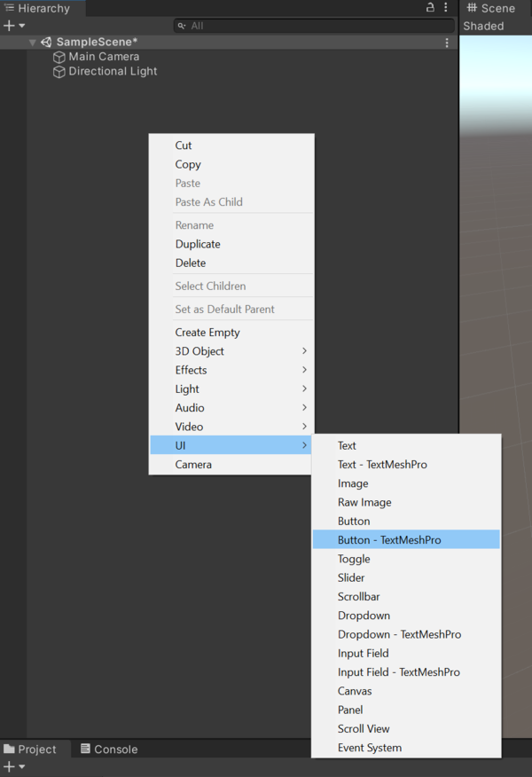Open the dropdown arrow beside Project plus
Image resolution: width=532 pixels, height=777 pixels.
22,767
